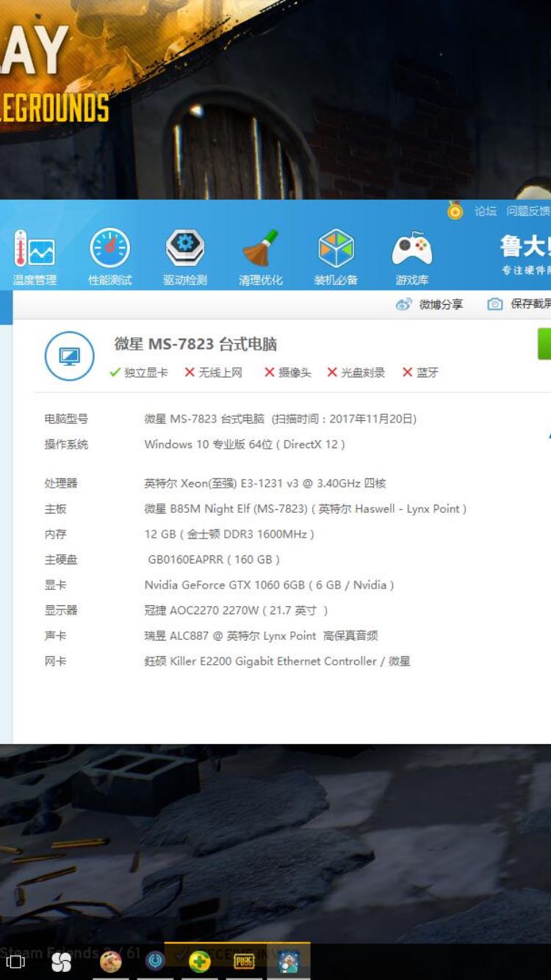Viewport: 551px width, 980px height.
Task: Click the gold medal icon
Action: 455,212
